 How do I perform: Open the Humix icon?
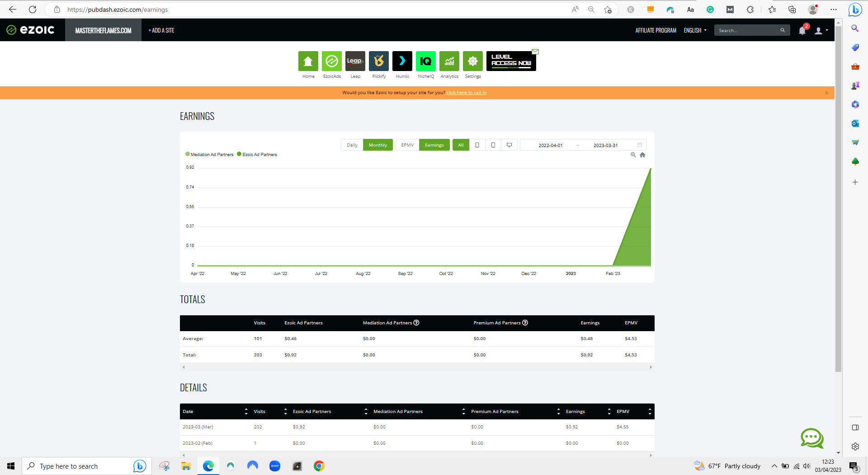(402, 61)
